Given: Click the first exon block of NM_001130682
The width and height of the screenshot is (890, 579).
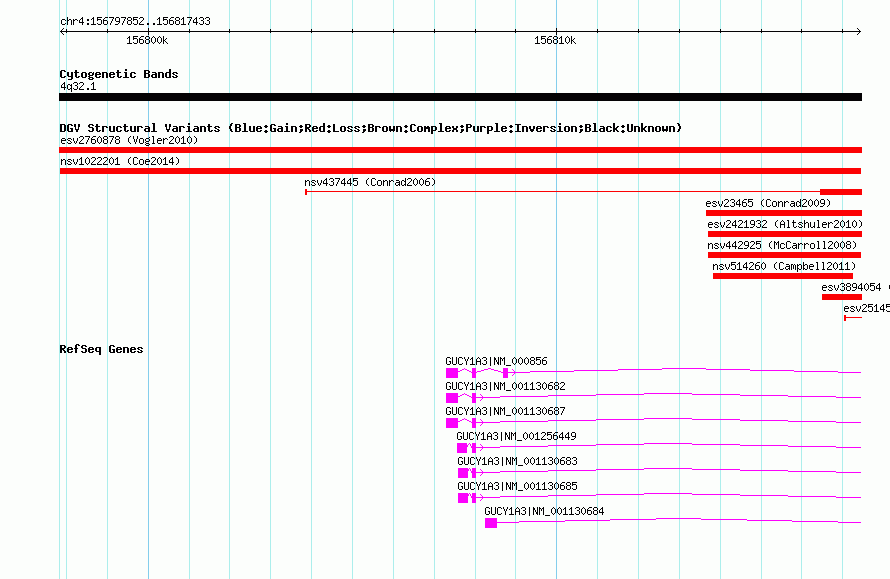Looking at the screenshot, I should click(x=452, y=398).
